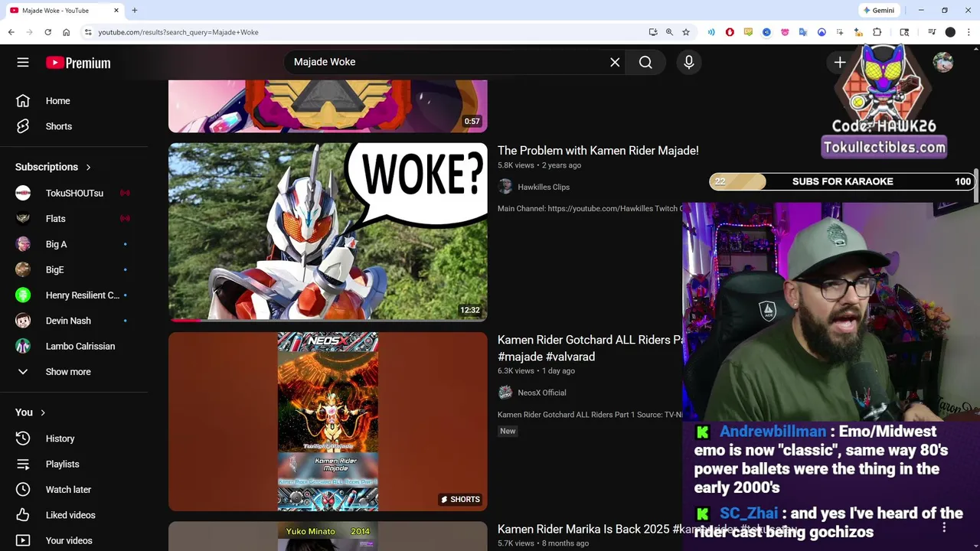Open 'Kamen Rider Gotchard ALL Riders' title
The width and height of the screenshot is (980, 551).
pos(590,348)
